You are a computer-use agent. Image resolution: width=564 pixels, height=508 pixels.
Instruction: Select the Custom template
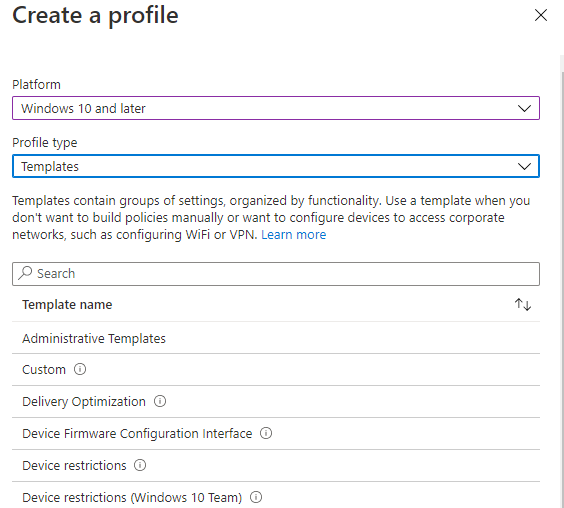[x=276, y=369]
